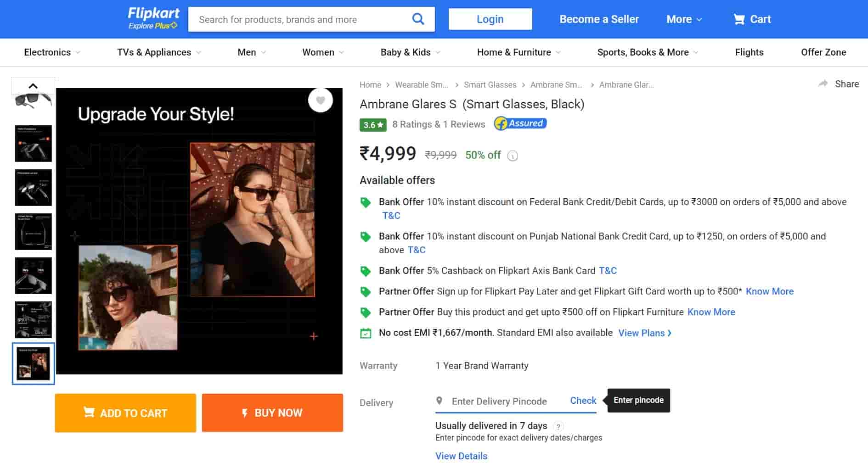Toggle the wishlist heart on the product image
The image size is (868, 474).
(321, 100)
